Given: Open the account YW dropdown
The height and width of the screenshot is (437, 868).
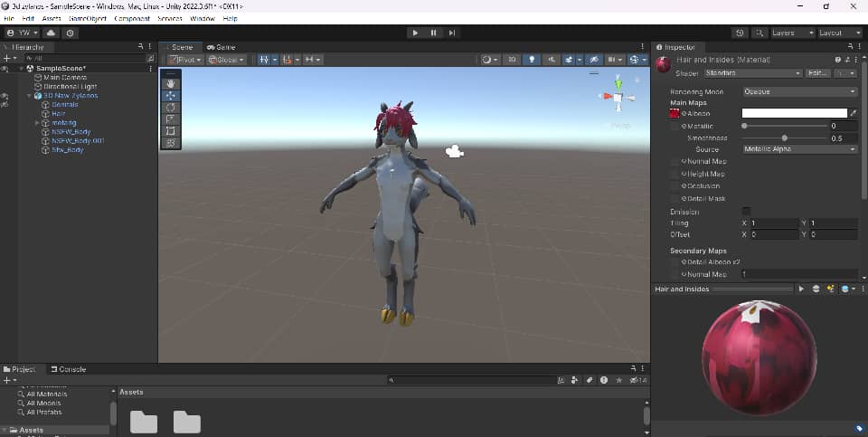Looking at the screenshot, I should [22, 33].
